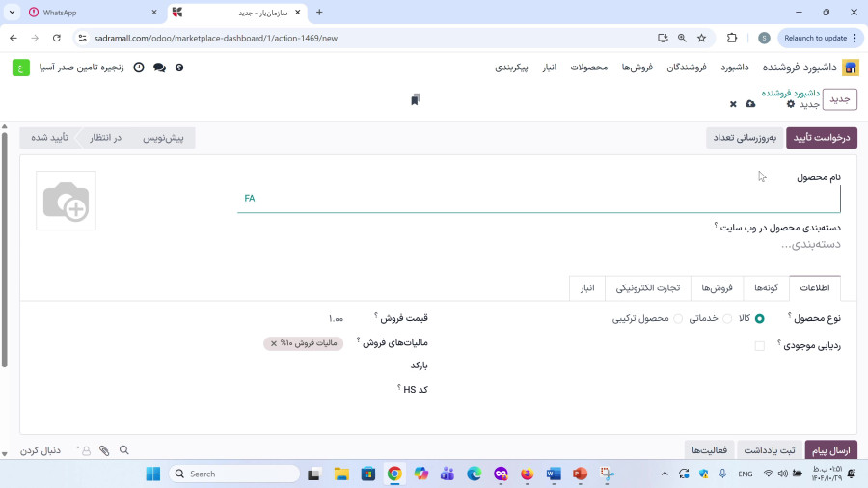
Task: Open the conversations chat bubble icon
Action: [159, 68]
